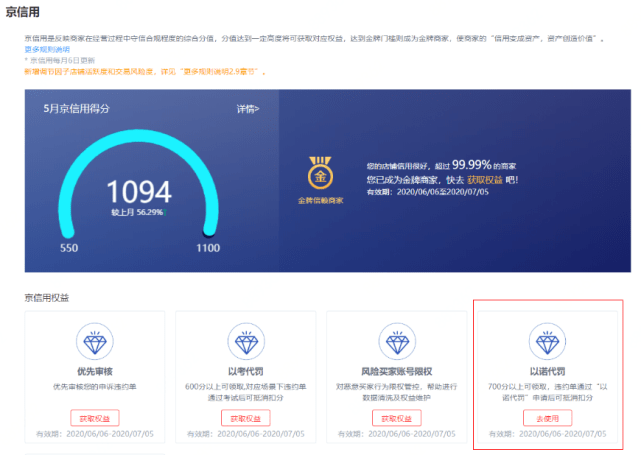Click the 获取权益 link in the banner

pyautogui.click(x=485, y=180)
